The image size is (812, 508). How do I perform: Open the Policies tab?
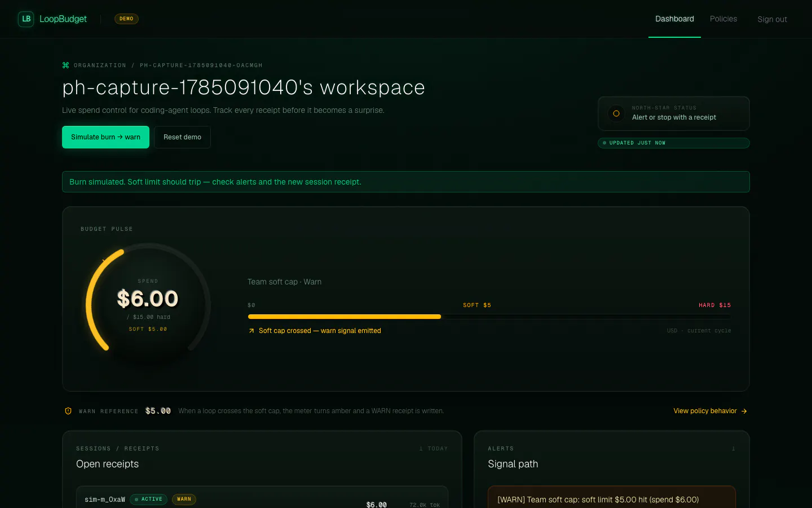coord(723,19)
